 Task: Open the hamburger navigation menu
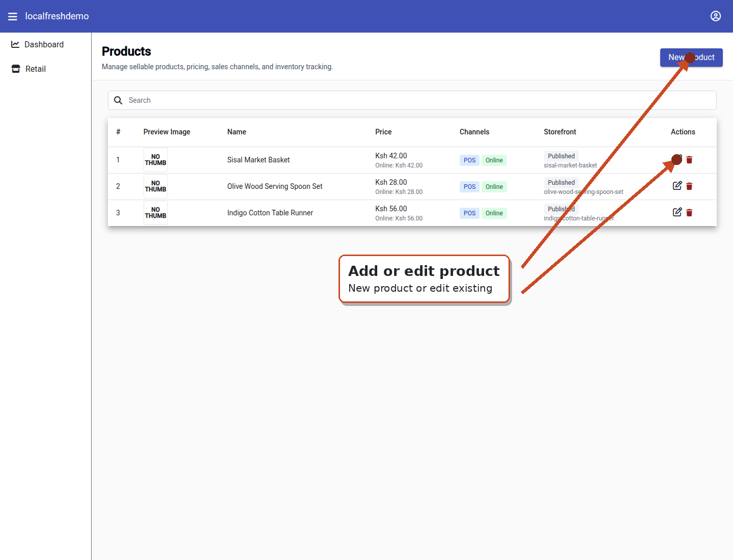point(13,16)
